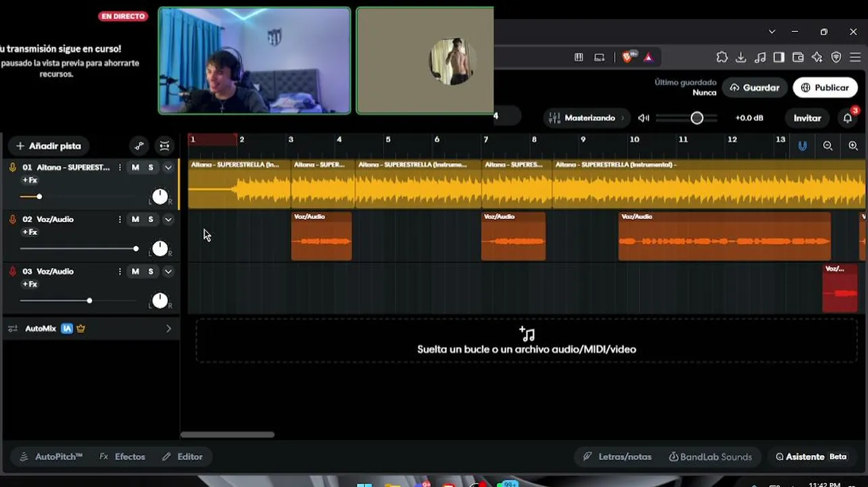
Task: Open the browser tab list chevron
Action: (x=772, y=32)
